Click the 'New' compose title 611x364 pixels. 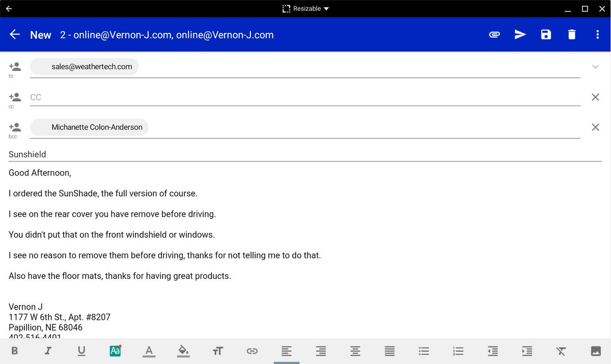[41, 35]
